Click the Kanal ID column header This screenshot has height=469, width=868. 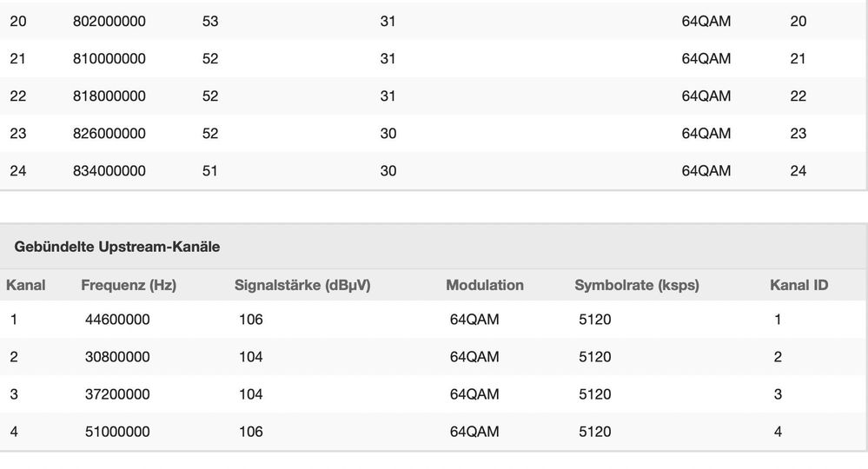(x=798, y=286)
